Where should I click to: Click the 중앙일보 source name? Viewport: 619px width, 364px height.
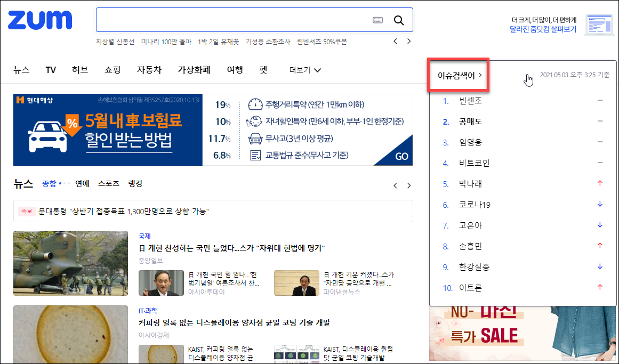tap(150, 261)
